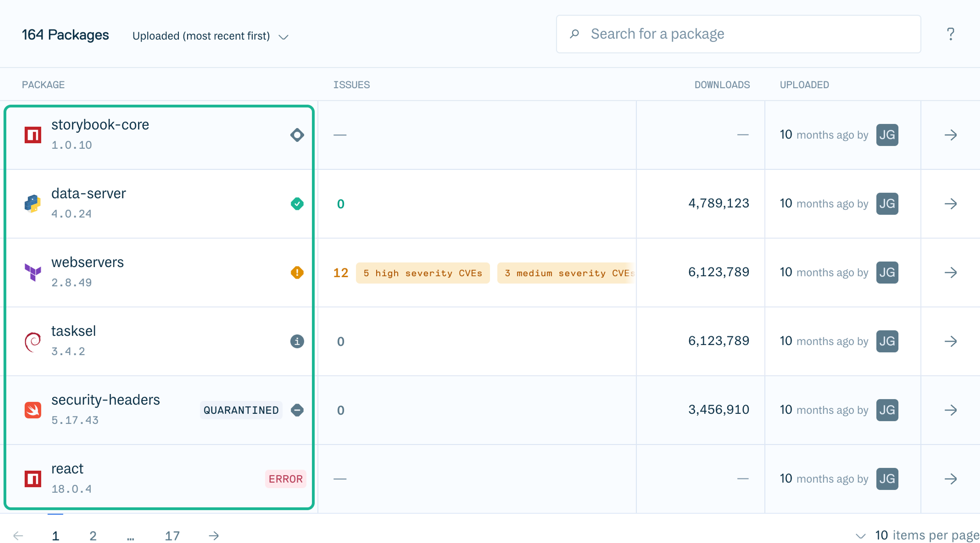Click version 5.17.43 under security-headers
The image size is (980, 543).
click(x=75, y=421)
